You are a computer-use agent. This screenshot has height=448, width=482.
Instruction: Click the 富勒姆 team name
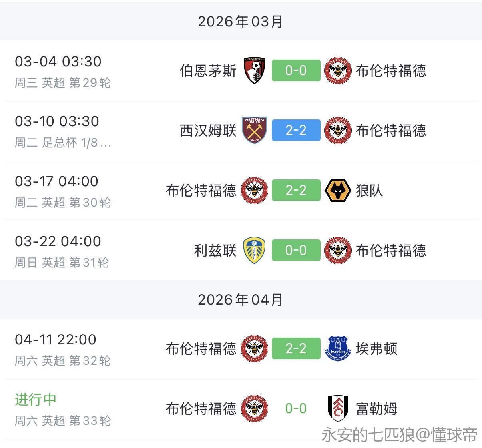pyautogui.click(x=376, y=408)
